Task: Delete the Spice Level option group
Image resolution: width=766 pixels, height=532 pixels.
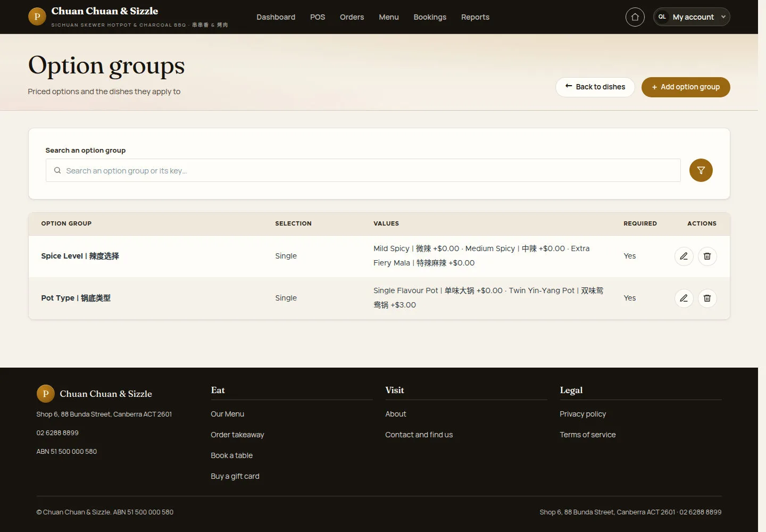Action: [707, 256]
